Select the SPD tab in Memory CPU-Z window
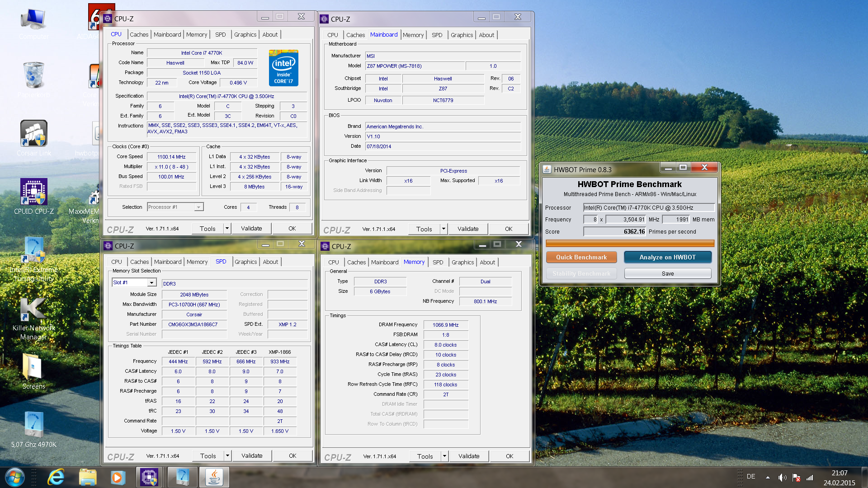Screen dimensions: 868x488 (x=438, y=262)
